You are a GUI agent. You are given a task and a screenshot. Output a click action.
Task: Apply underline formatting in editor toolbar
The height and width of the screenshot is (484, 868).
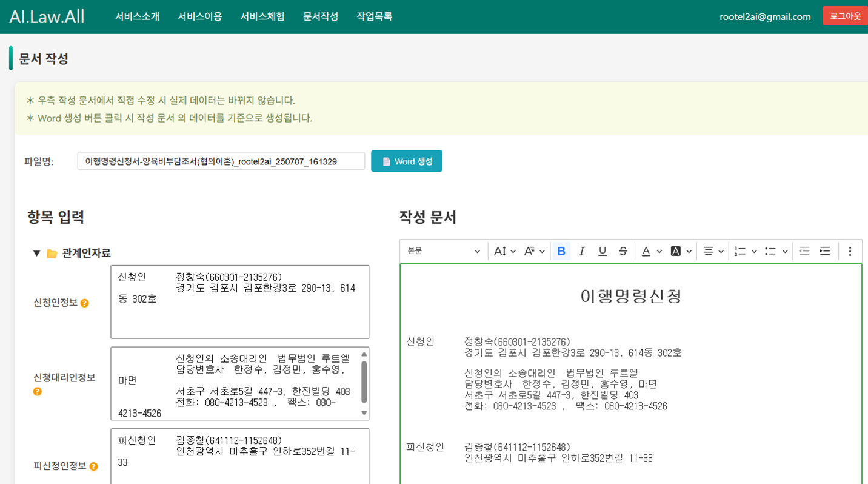pos(603,251)
